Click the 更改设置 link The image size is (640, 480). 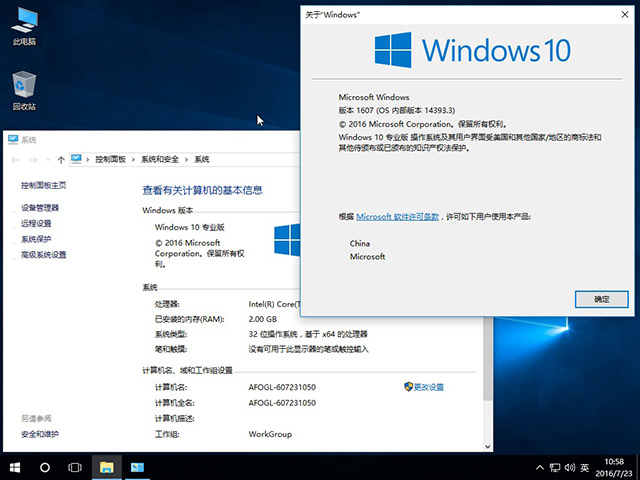tap(428, 387)
